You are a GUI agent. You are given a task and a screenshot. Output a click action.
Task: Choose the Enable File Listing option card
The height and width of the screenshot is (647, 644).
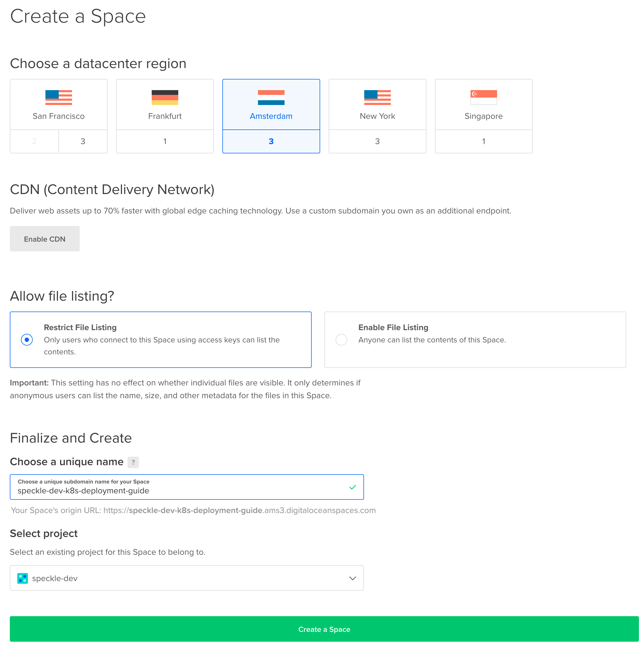pos(475,339)
